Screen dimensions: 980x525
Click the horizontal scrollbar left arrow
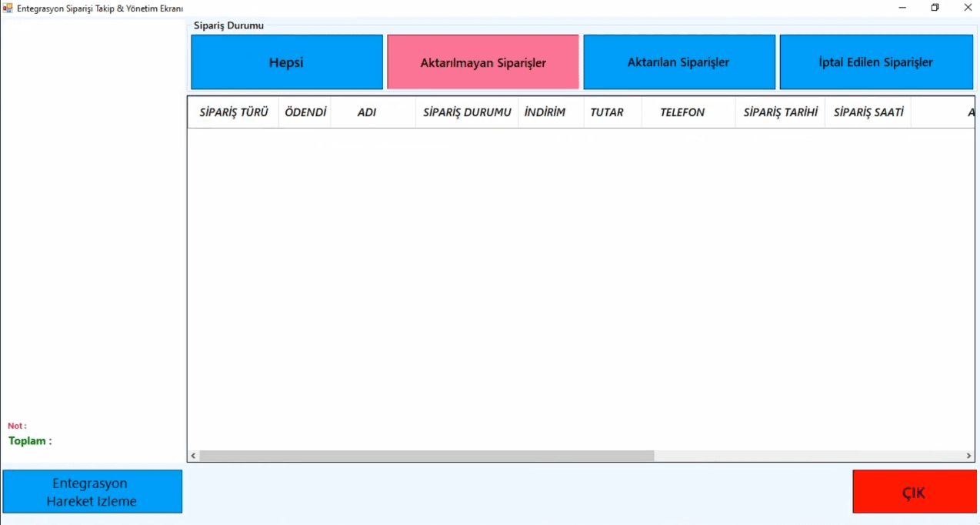[193, 456]
